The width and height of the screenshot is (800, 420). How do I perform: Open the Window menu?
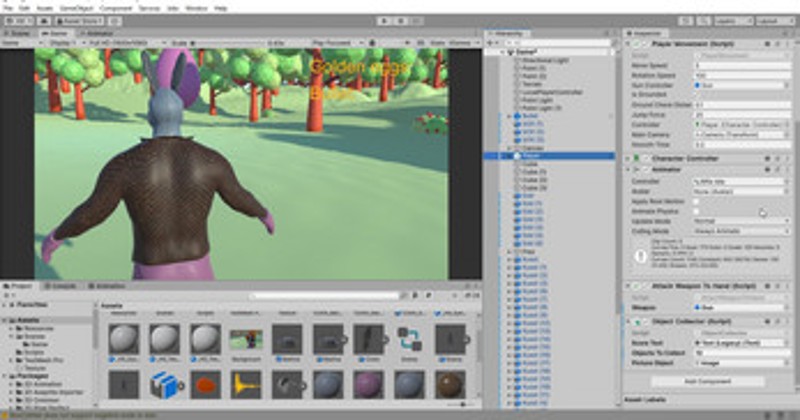tap(196, 8)
